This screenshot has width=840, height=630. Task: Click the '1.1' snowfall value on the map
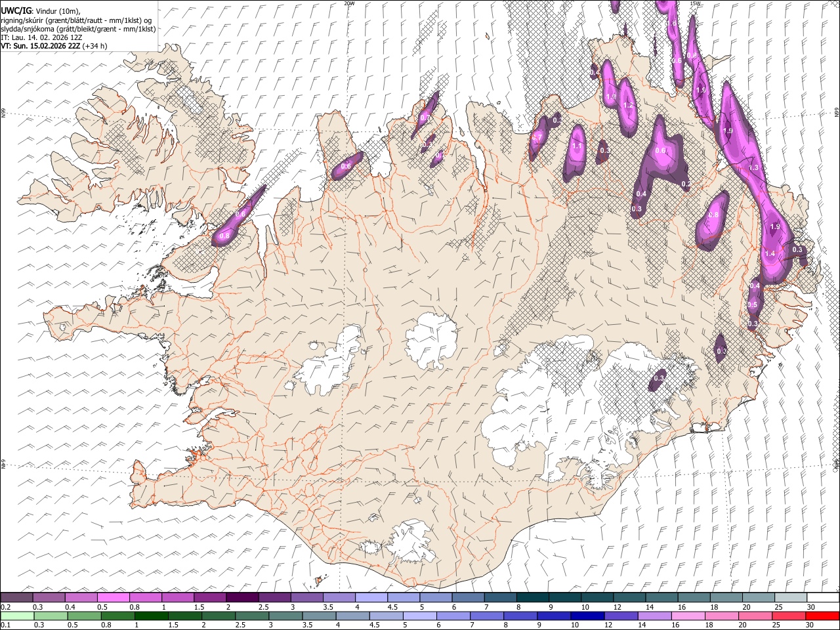click(577, 146)
